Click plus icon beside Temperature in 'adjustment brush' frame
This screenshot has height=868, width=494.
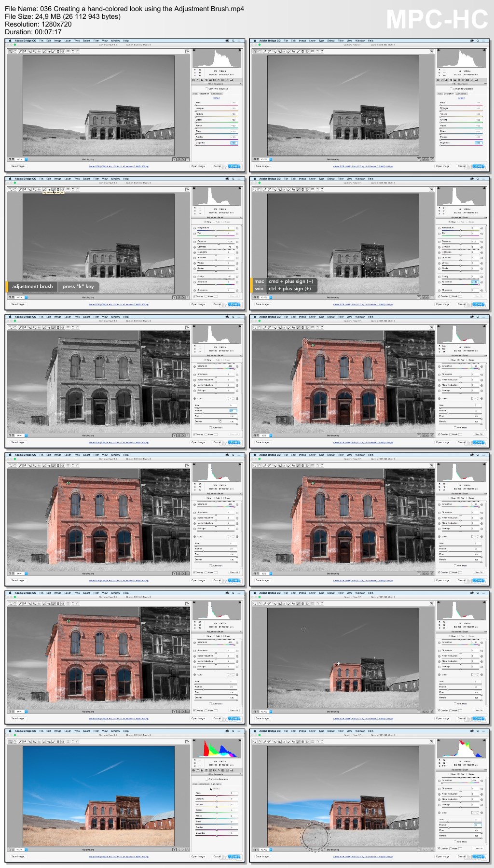tap(237, 228)
